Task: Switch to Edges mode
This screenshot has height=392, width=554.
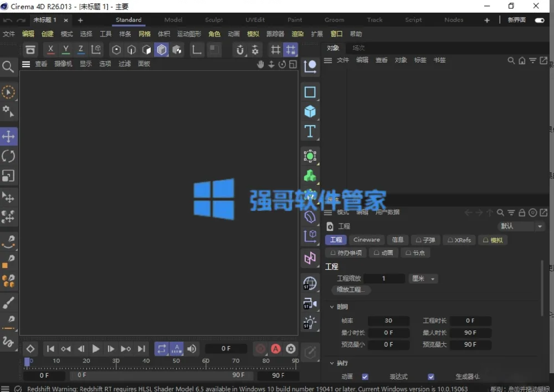Action: click(131, 50)
